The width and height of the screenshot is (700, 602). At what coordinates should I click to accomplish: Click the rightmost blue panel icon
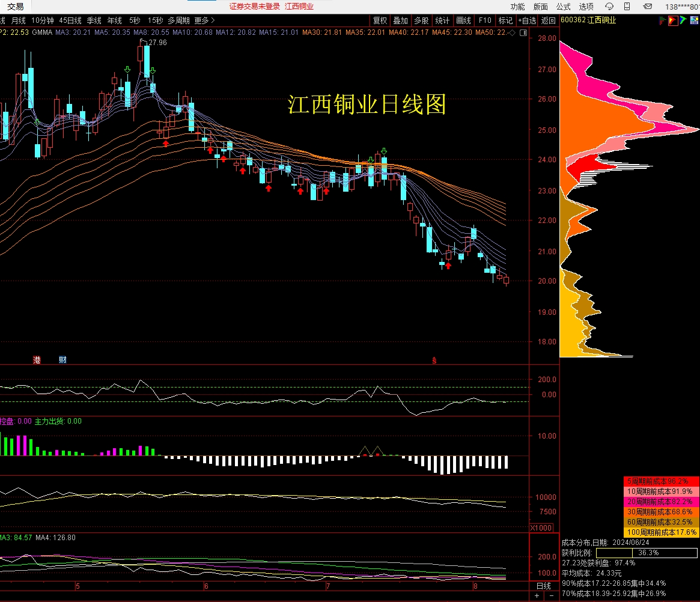pyautogui.click(x=694, y=20)
